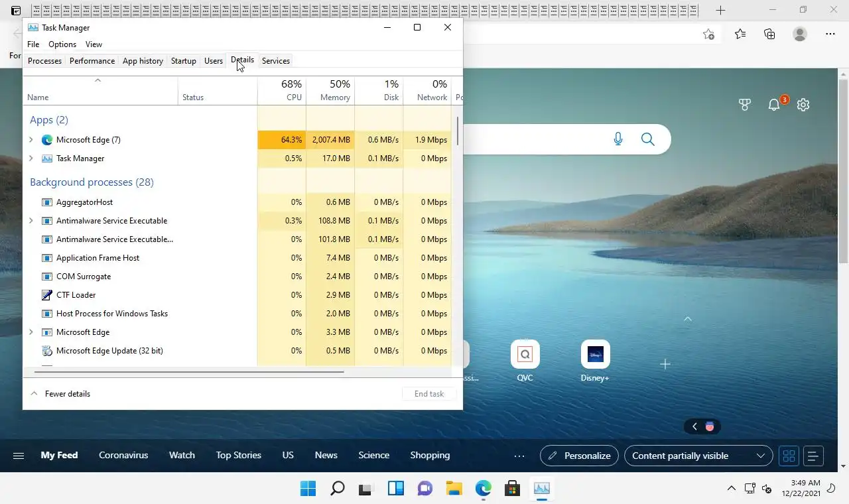Open the Shopping feed link
The width and height of the screenshot is (849, 504).
coord(430,456)
